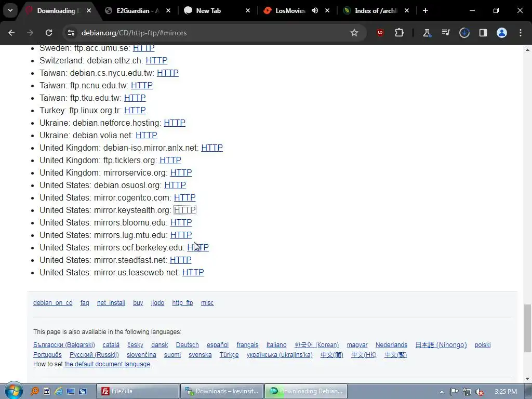Close the E2Guardian tab
The image size is (532, 399).
coord(168,10)
